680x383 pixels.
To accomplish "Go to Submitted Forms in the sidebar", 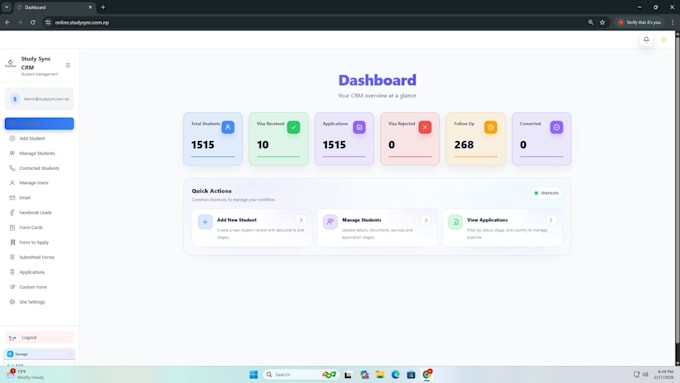I will (x=39, y=257).
